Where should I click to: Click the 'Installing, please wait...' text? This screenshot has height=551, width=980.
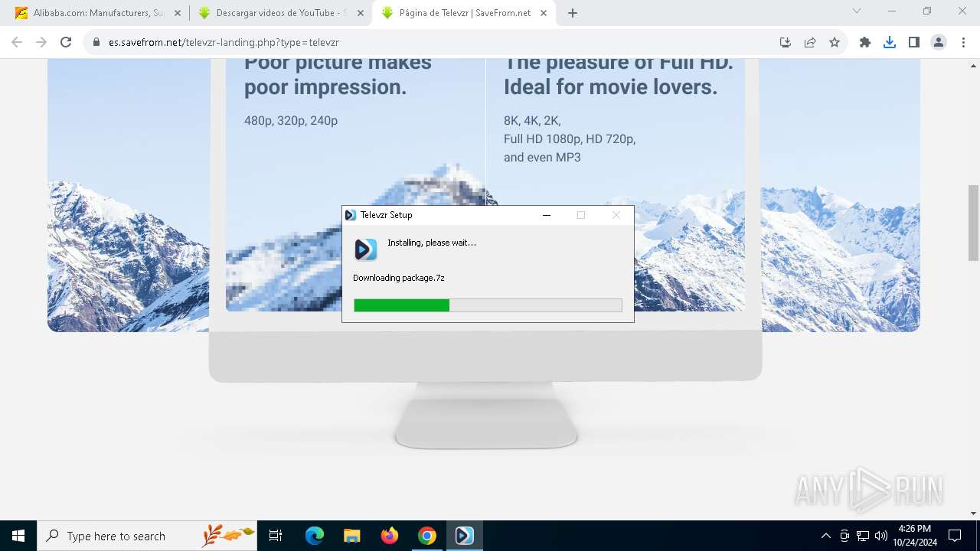point(432,243)
